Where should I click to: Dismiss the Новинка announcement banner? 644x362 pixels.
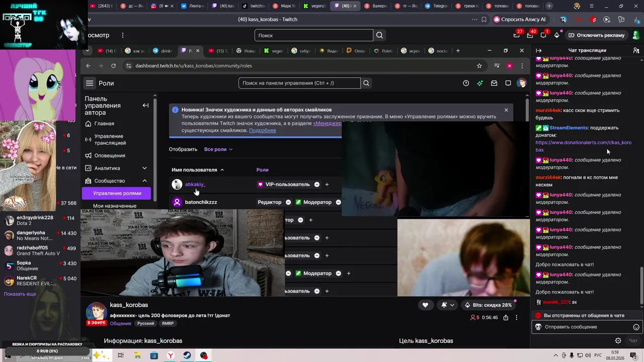pos(506,110)
